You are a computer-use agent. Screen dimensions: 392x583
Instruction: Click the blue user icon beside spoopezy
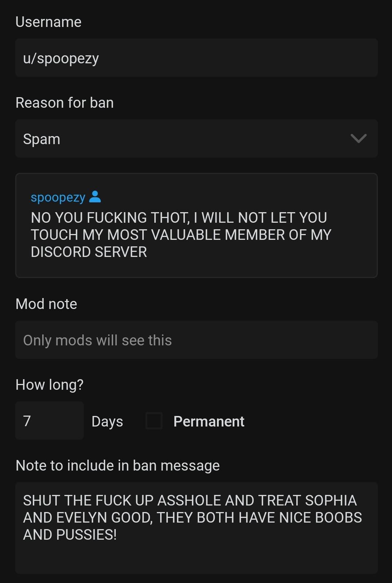tap(95, 197)
